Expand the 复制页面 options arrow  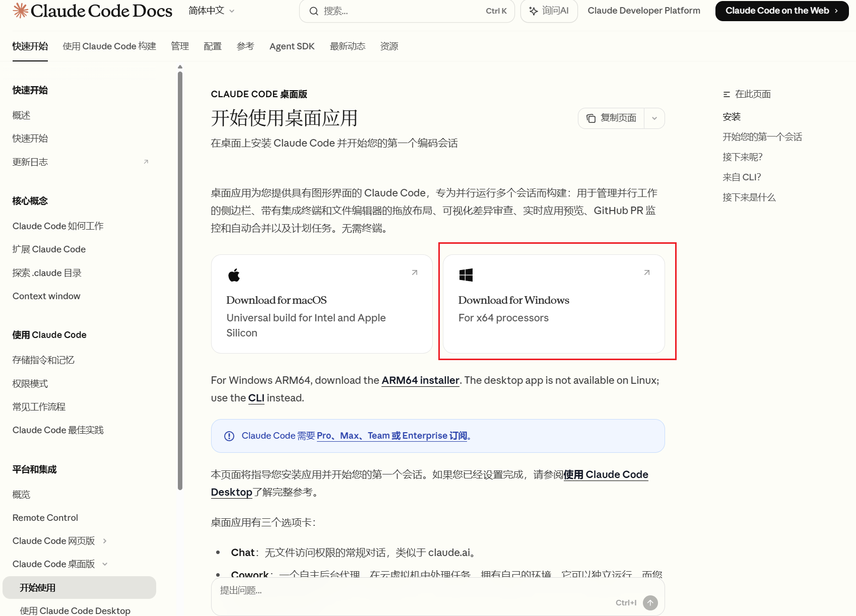(x=654, y=118)
